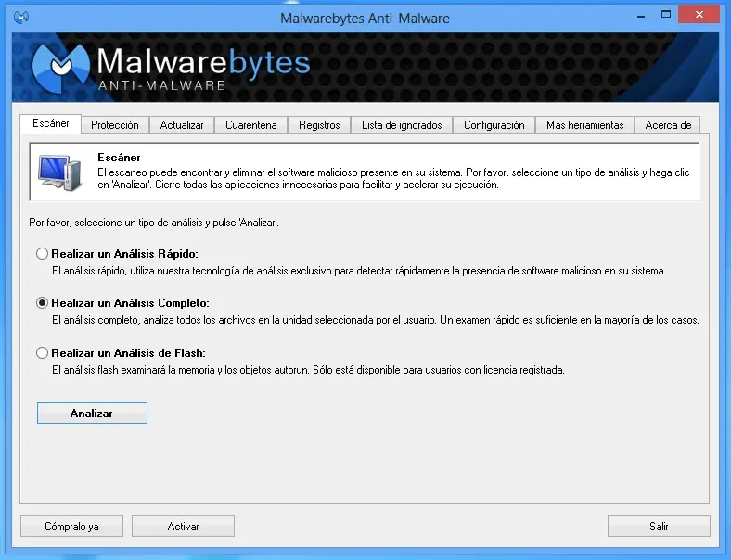Go to the Cuarentena tab
This screenshot has height=560, width=731.
[x=250, y=125]
